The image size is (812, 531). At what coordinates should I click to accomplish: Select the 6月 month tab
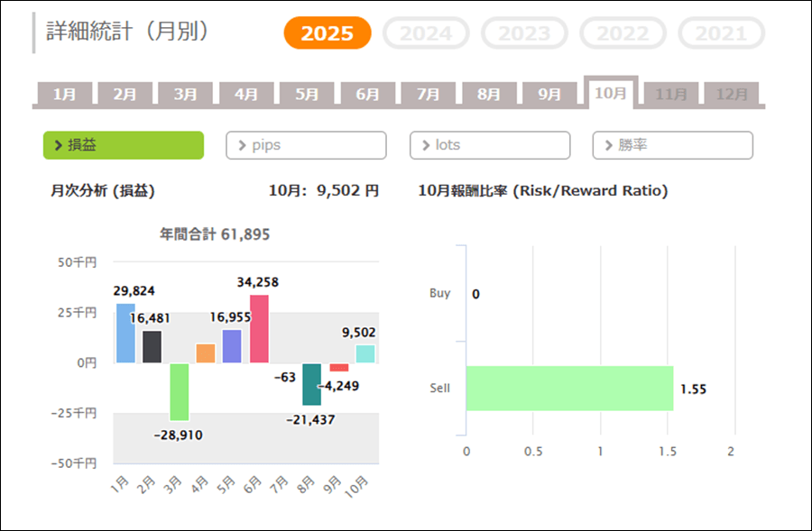click(367, 94)
